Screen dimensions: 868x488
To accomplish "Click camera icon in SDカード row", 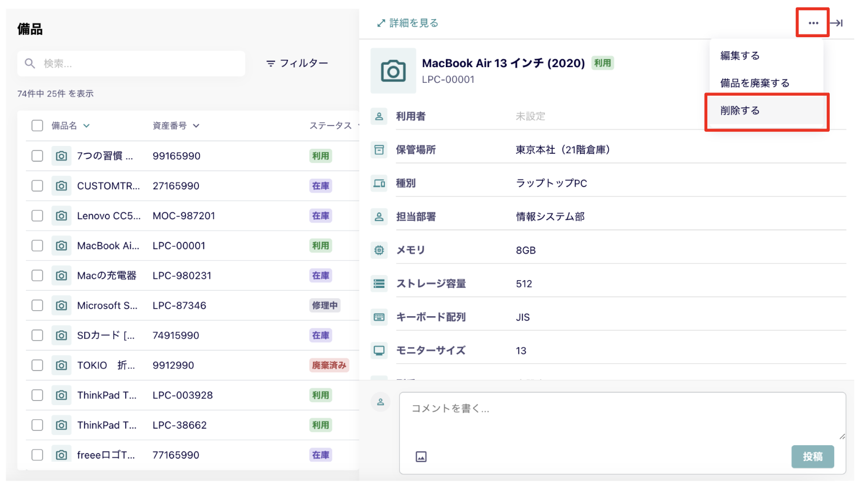I will [x=61, y=335].
